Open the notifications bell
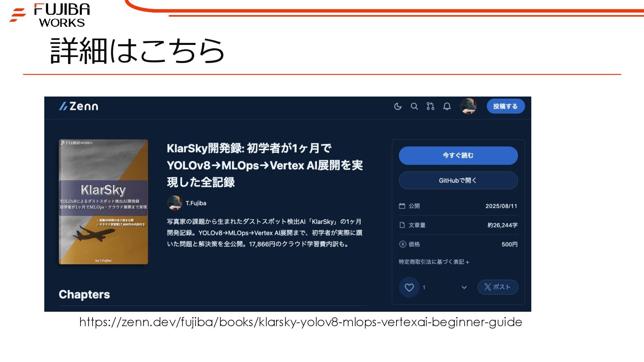 tap(447, 107)
